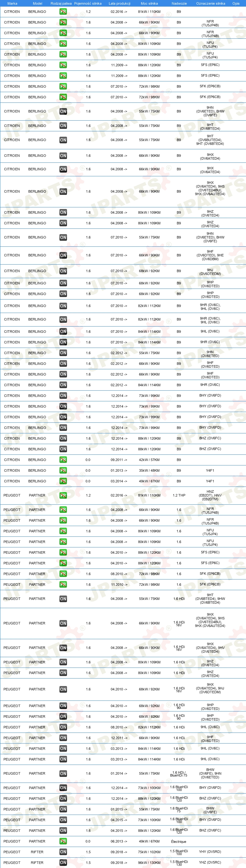This screenshot has height=868, width=246.
Task: Click the '96kW / 130KM' power cell
Action: [149, 863]
